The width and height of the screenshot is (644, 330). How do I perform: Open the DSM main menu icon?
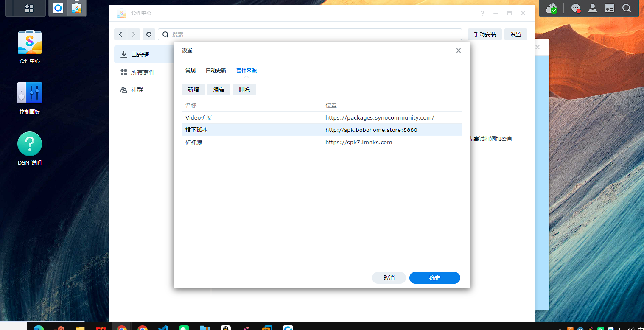tap(29, 8)
